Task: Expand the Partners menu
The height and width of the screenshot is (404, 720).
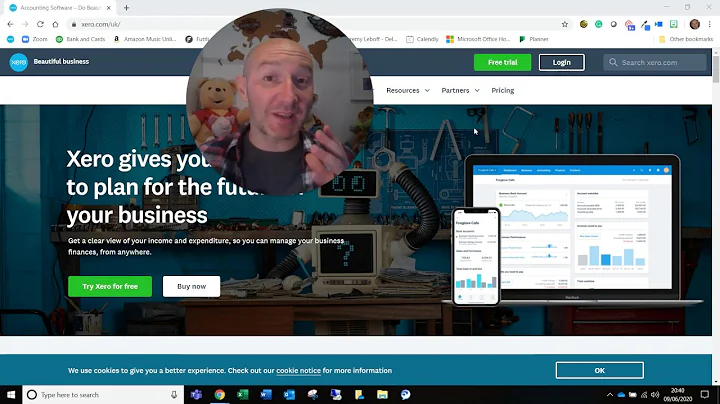Action: [x=461, y=90]
